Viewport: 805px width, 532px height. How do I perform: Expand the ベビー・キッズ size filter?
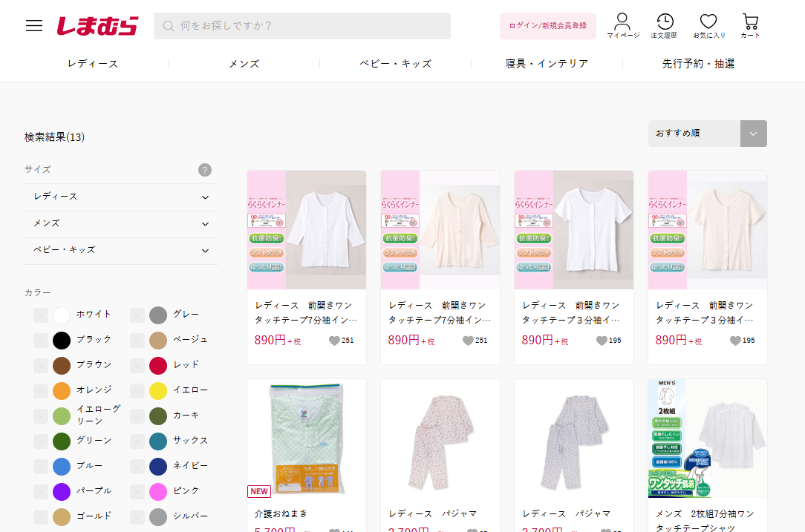click(120, 250)
